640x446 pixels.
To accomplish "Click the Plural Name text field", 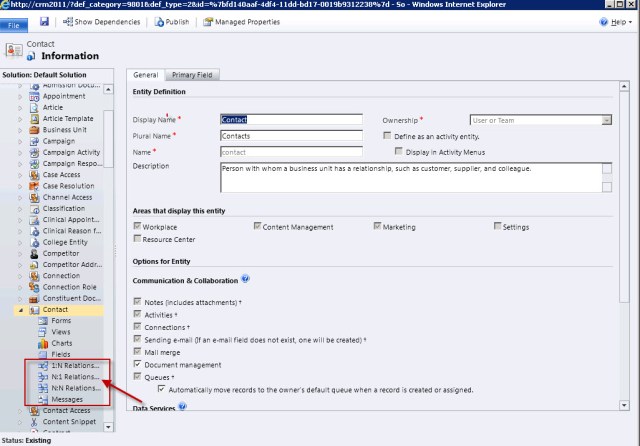I will coord(296,136).
